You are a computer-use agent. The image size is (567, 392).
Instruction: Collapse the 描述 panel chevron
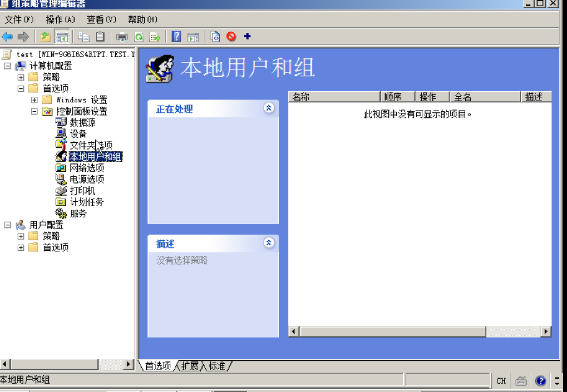pyautogui.click(x=268, y=243)
